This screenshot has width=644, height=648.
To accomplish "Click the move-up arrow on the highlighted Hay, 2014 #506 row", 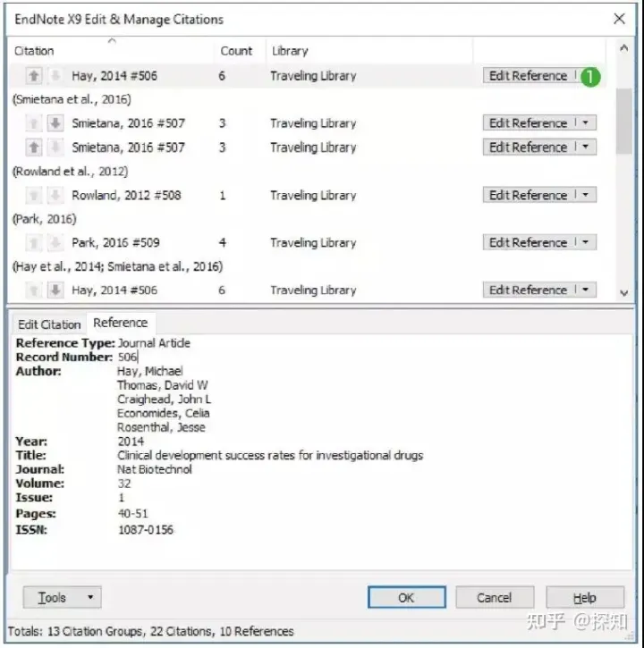I will [x=34, y=76].
